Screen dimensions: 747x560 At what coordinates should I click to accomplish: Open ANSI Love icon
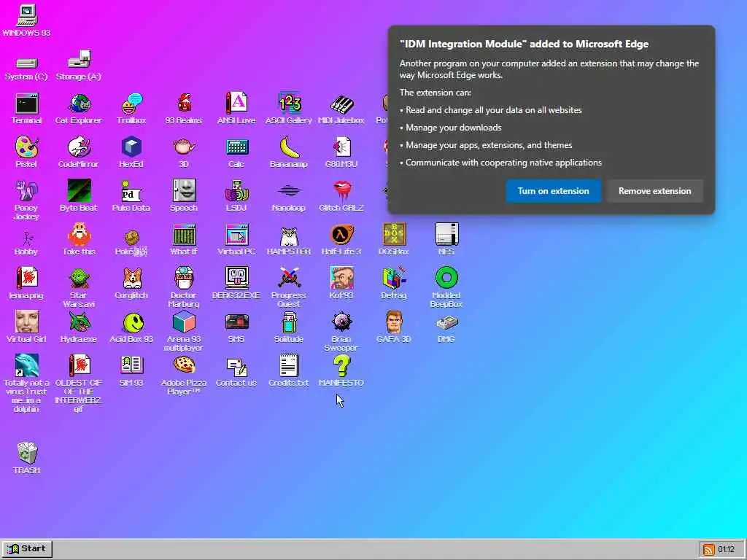(x=236, y=104)
